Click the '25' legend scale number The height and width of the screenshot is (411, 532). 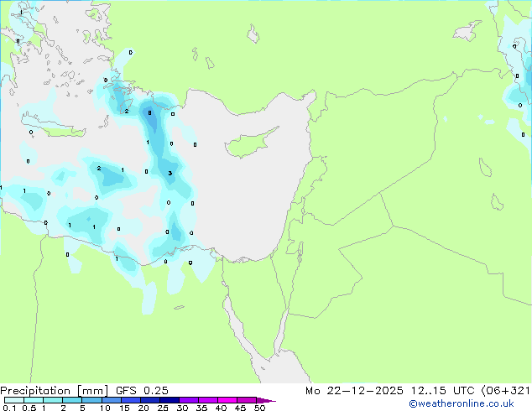click(163, 408)
